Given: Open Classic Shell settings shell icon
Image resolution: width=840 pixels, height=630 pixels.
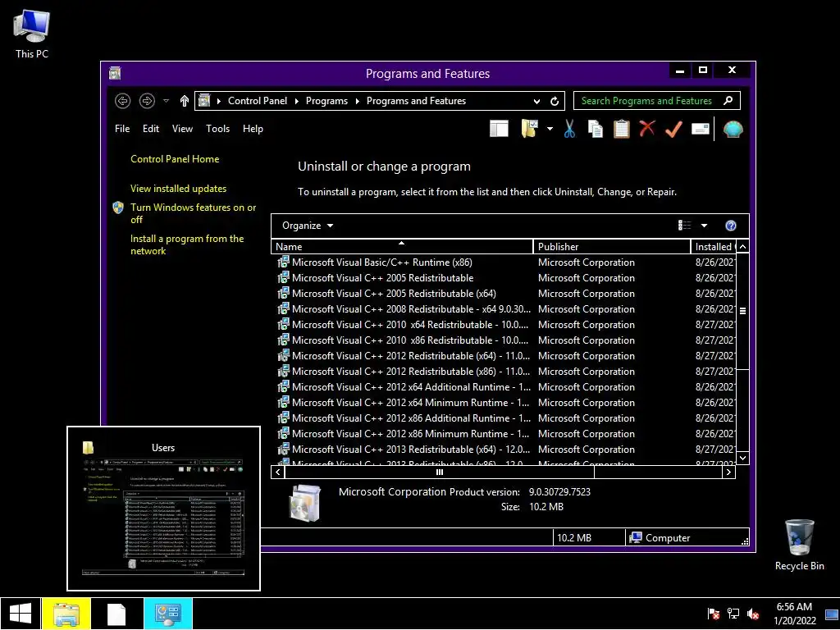Looking at the screenshot, I should (733, 129).
